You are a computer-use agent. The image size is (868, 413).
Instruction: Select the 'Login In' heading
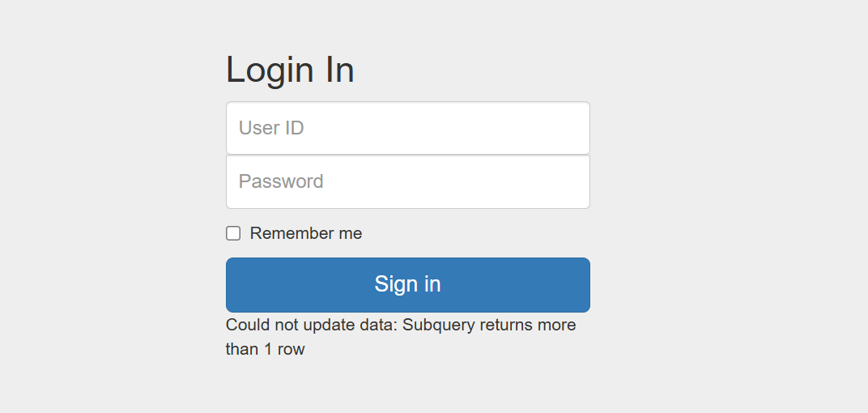(x=290, y=70)
